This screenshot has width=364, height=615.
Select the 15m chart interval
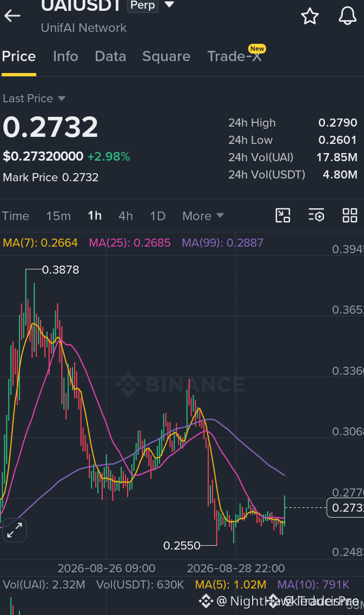58,216
